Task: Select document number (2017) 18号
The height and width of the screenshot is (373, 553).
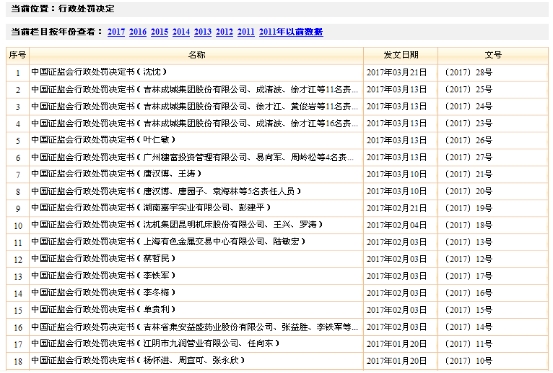Action: 468,225
